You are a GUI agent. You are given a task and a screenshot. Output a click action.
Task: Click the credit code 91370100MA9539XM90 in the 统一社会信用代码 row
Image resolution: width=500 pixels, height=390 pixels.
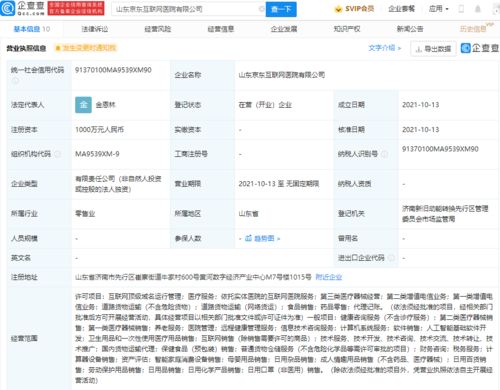click(113, 70)
